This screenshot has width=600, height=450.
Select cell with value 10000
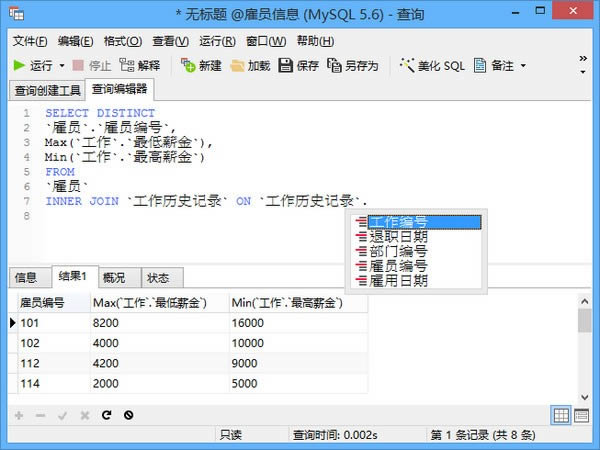(298, 343)
